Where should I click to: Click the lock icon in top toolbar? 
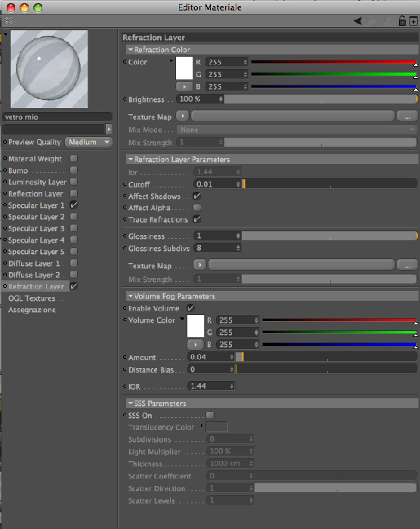pos(402,21)
